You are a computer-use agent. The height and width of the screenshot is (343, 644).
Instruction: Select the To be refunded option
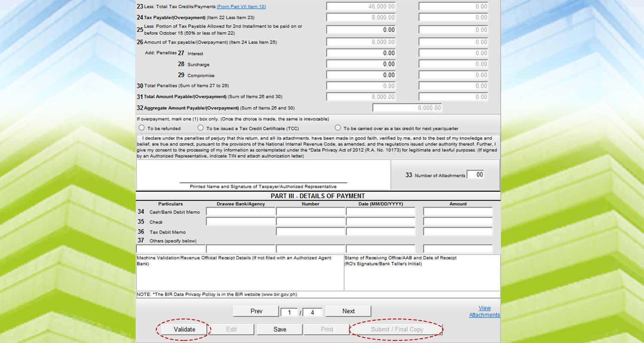[142, 128]
